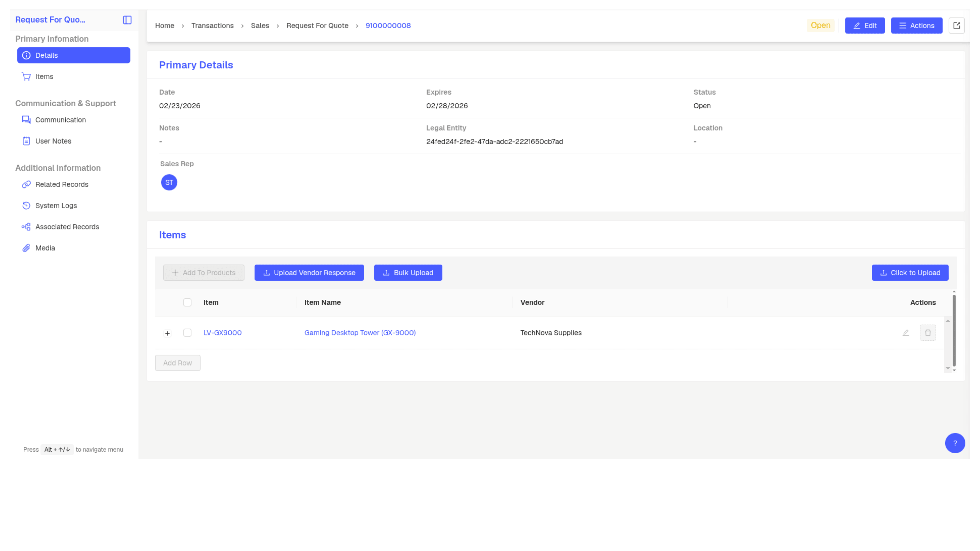This screenshot has width=980, height=551.
Task: Click the Bulk Upload button
Action: pyautogui.click(x=408, y=273)
